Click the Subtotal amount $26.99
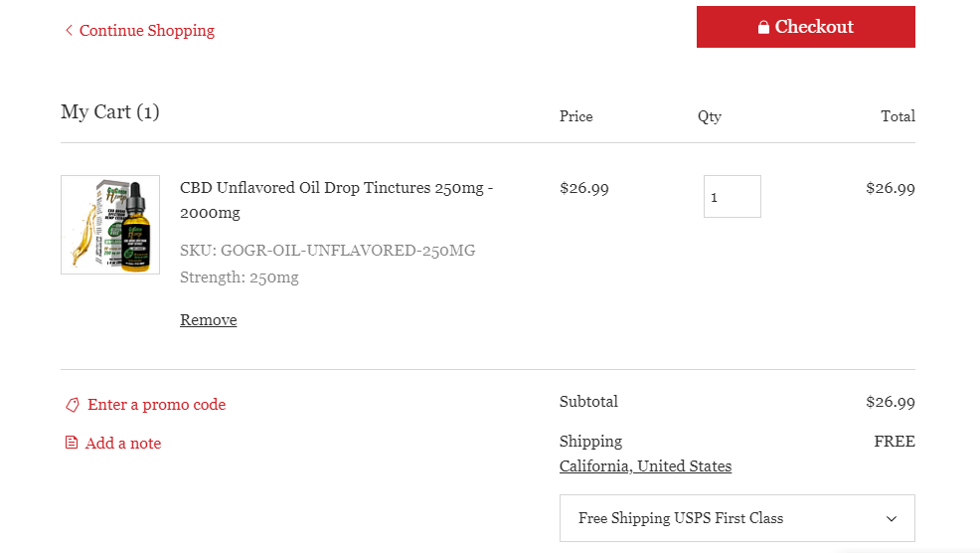Viewport: 980px width, 553px height. (x=890, y=402)
